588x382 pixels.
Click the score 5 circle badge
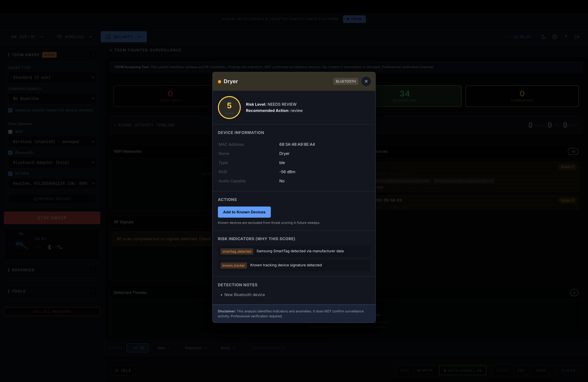coord(229,108)
